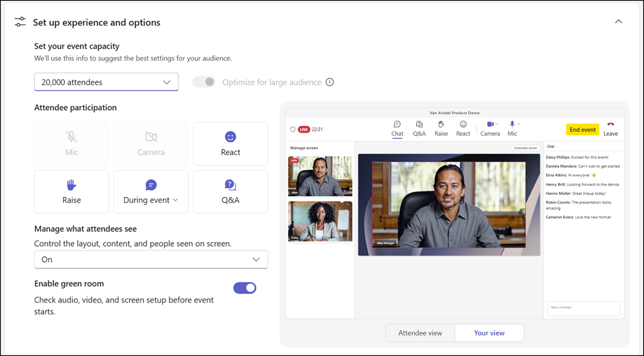Select Allan's video thumbnail in Manage screen
Screen dimensions: 644x356
point(320,176)
